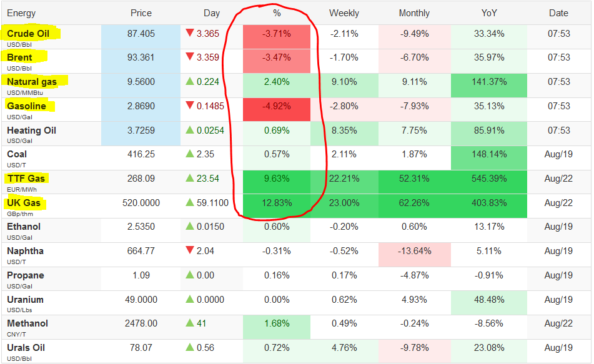Sort table by Energy column header
The width and height of the screenshot is (594, 364).
pyautogui.click(x=21, y=13)
